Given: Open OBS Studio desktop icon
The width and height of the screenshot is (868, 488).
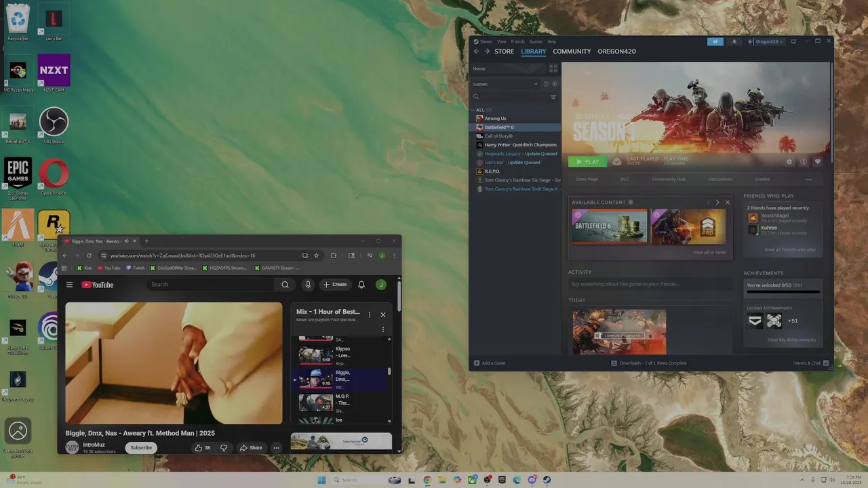Looking at the screenshot, I should 54,125.
